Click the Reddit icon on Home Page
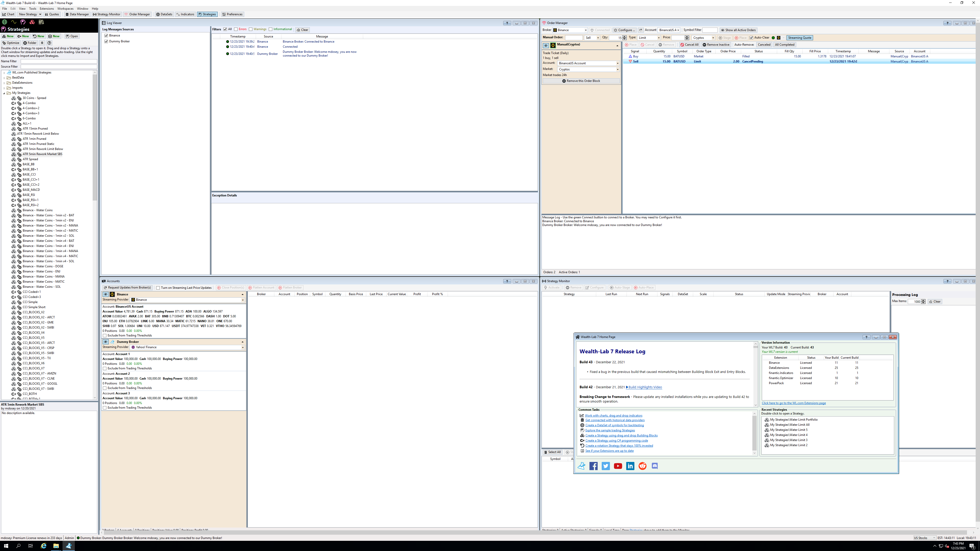 pos(642,466)
